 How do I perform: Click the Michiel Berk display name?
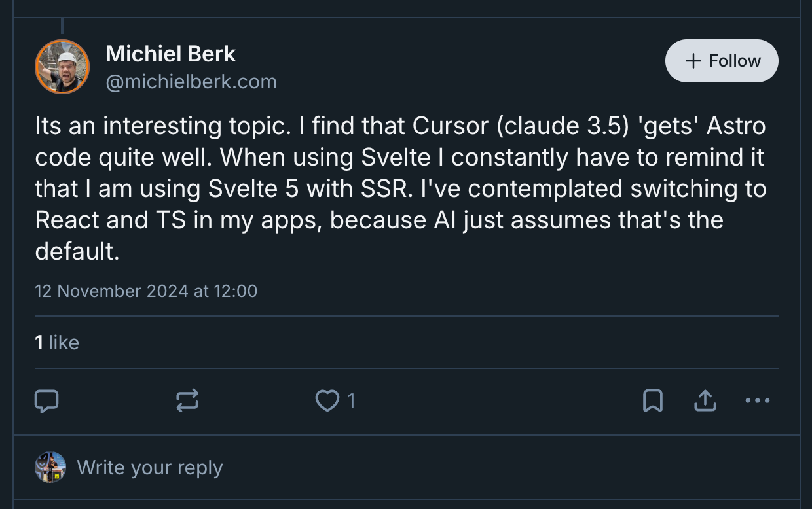[170, 54]
